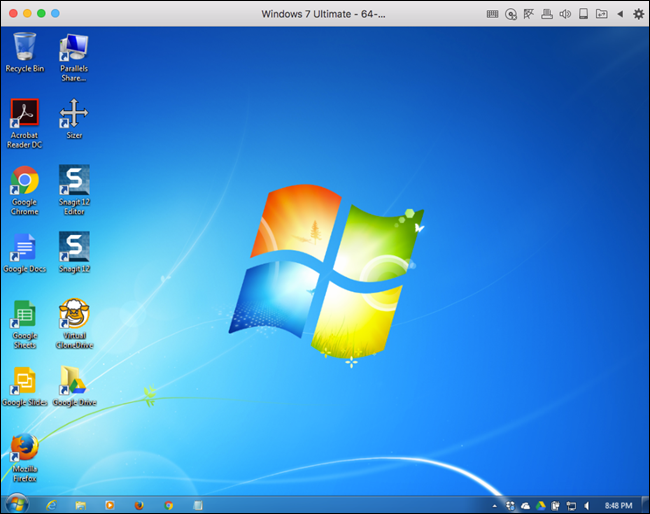Show hidden system tray icons arrow
650x514 pixels.
(x=494, y=506)
